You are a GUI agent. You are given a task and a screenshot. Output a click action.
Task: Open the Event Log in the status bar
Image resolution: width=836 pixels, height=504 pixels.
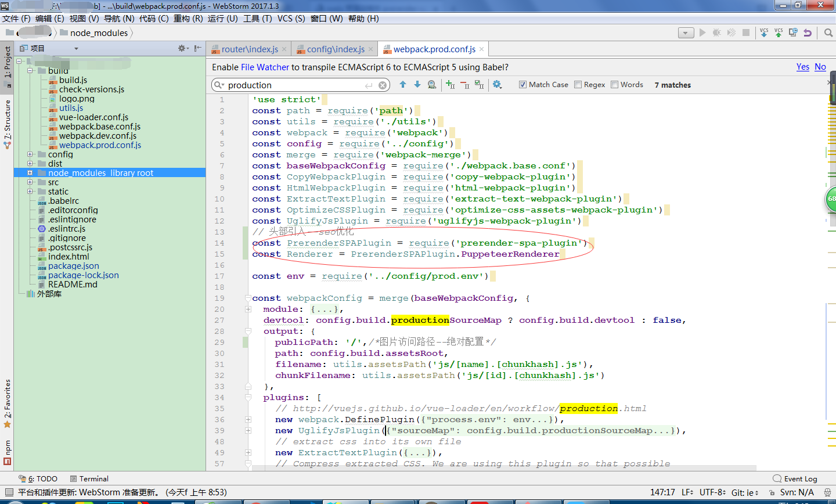799,478
